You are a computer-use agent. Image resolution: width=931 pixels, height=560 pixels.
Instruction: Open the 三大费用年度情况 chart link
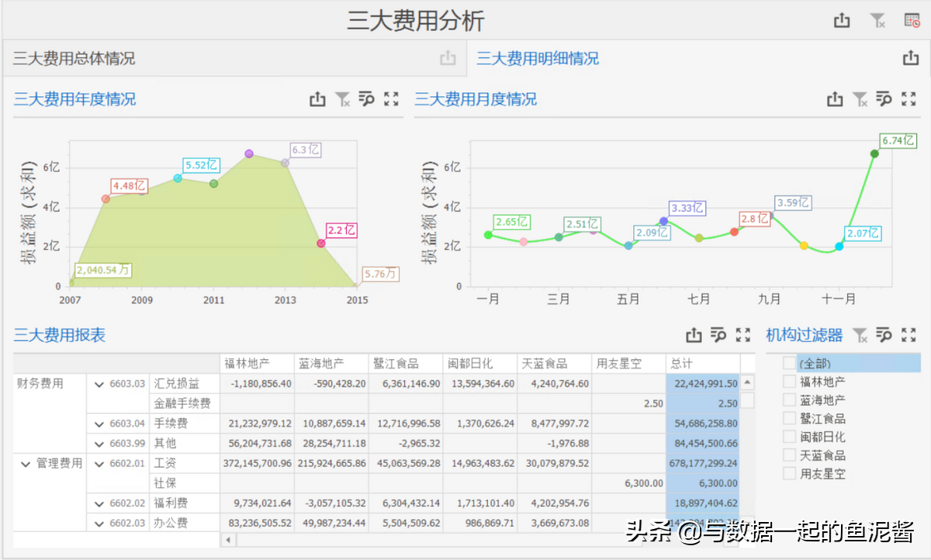[x=74, y=99]
